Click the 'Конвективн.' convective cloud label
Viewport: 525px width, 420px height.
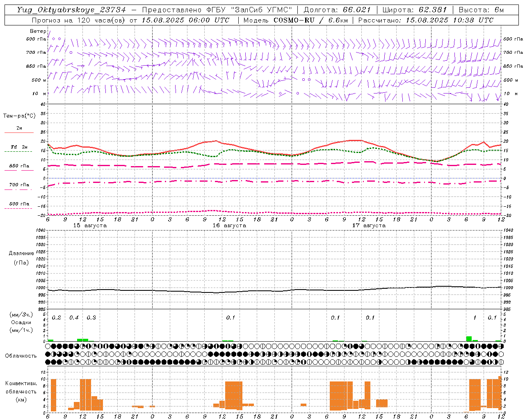click(21, 383)
